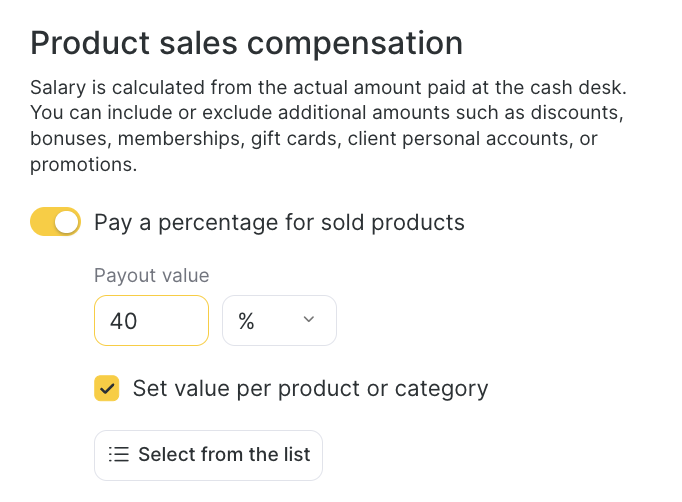Click the number 40 in the payout field

click(124, 321)
